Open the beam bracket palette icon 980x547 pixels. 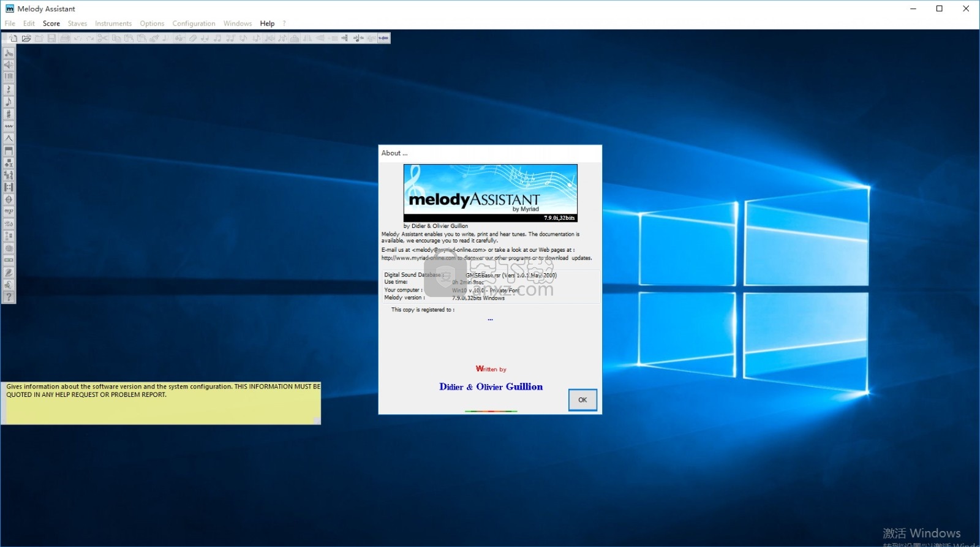(9, 151)
